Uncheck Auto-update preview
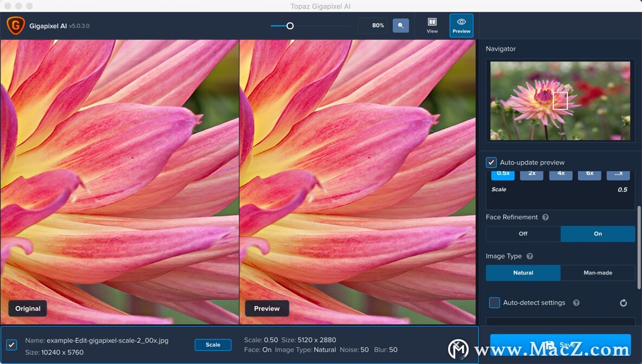Viewport: 642px width, 364px height. click(x=491, y=162)
